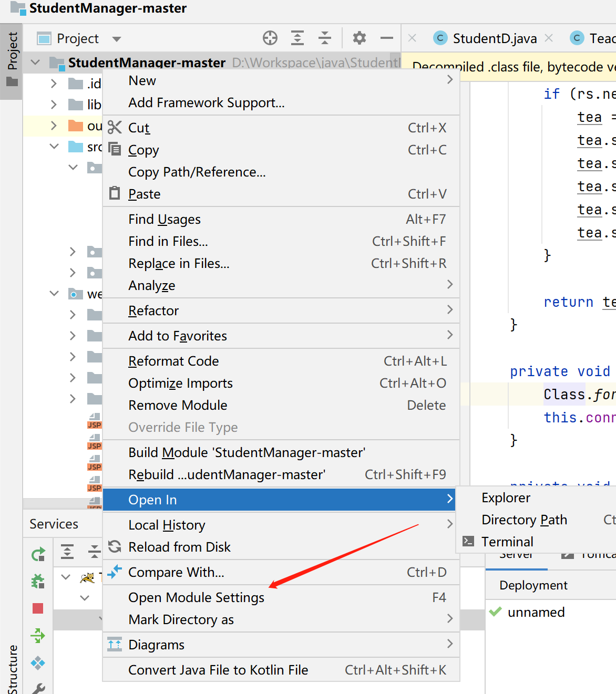Click the Rerun icon in Services toolbar
This screenshot has height=694, width=616.
tap(38, 554)
